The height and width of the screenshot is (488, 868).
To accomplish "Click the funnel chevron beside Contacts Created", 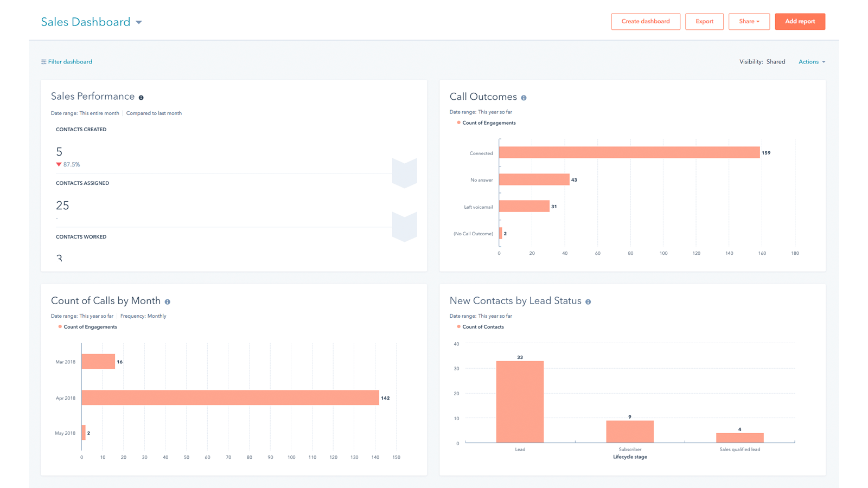I will [404, 173].
